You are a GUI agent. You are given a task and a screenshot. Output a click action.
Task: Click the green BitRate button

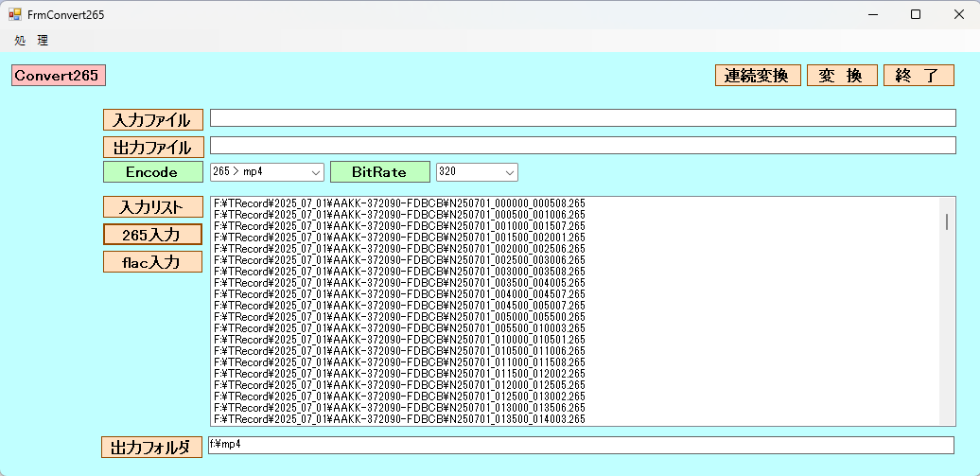[x=378, y=172]
